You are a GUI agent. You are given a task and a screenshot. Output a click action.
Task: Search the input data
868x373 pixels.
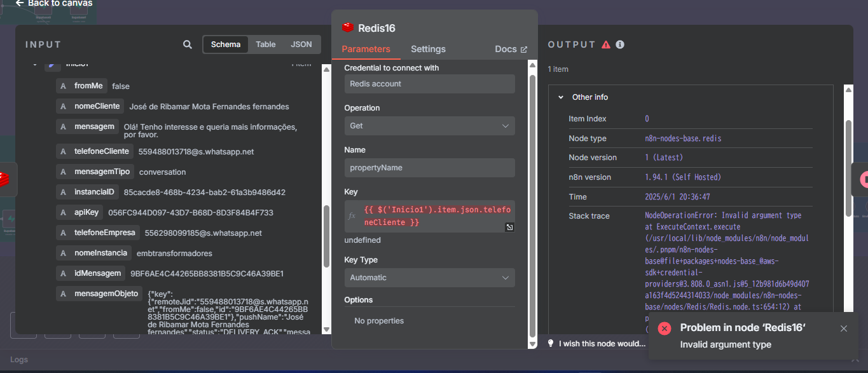pos(188,44)
